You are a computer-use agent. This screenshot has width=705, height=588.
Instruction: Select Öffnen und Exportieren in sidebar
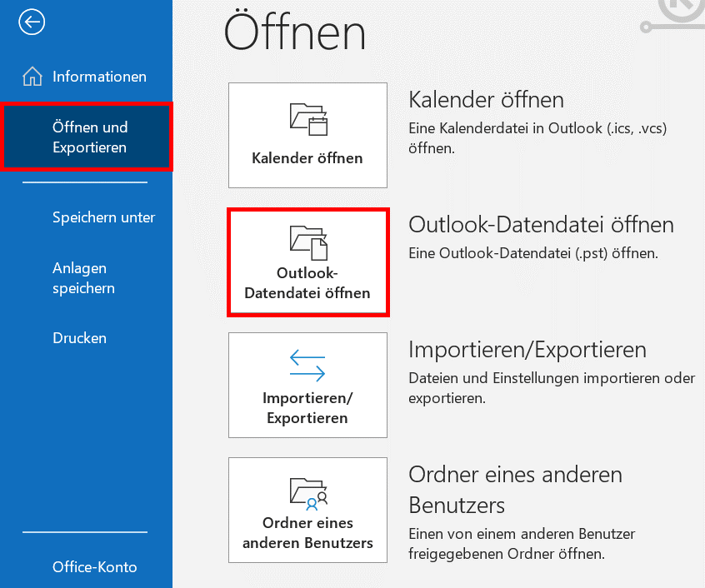point(86,137)
